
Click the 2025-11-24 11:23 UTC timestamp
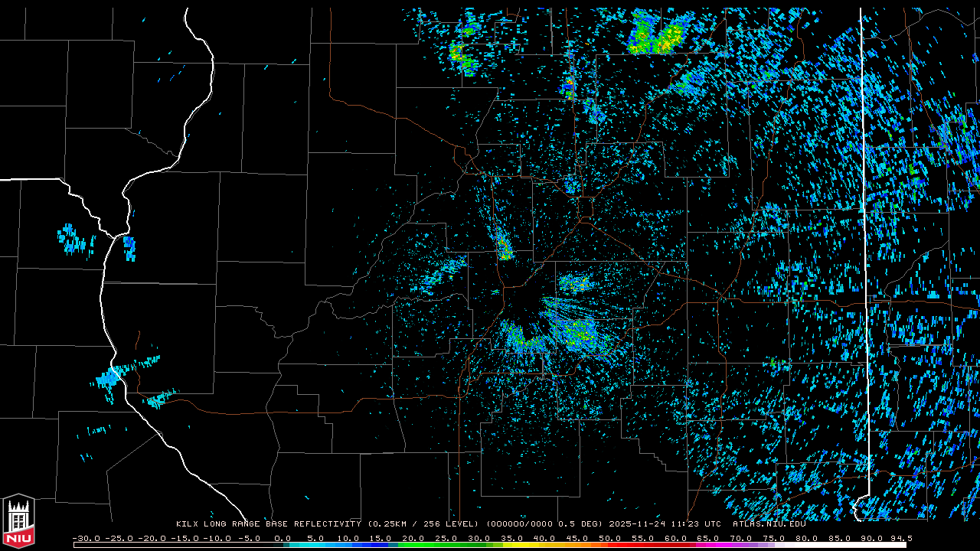tap(665, 524)
